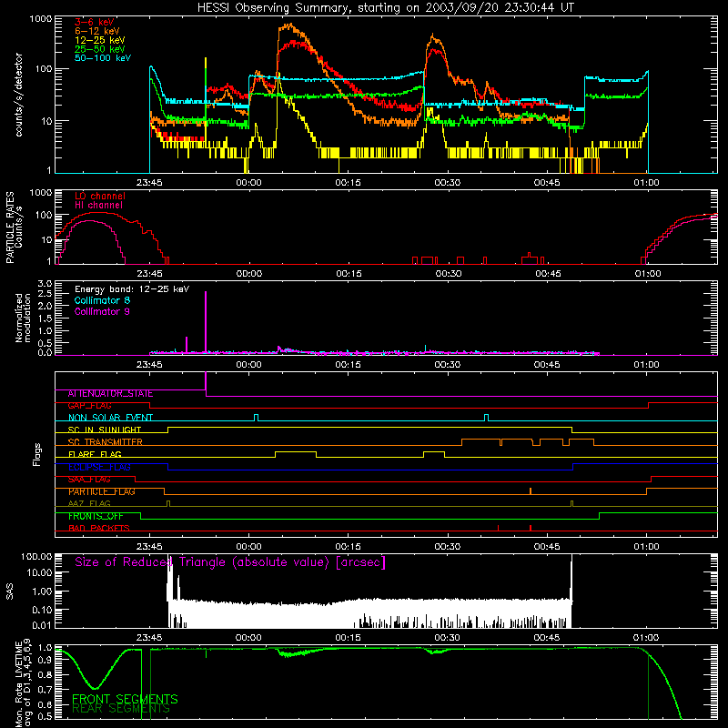This screenshot has height=728, width=728.
Task: Click 23:45 time label under modulation plot
Action: tap(149, 365)
